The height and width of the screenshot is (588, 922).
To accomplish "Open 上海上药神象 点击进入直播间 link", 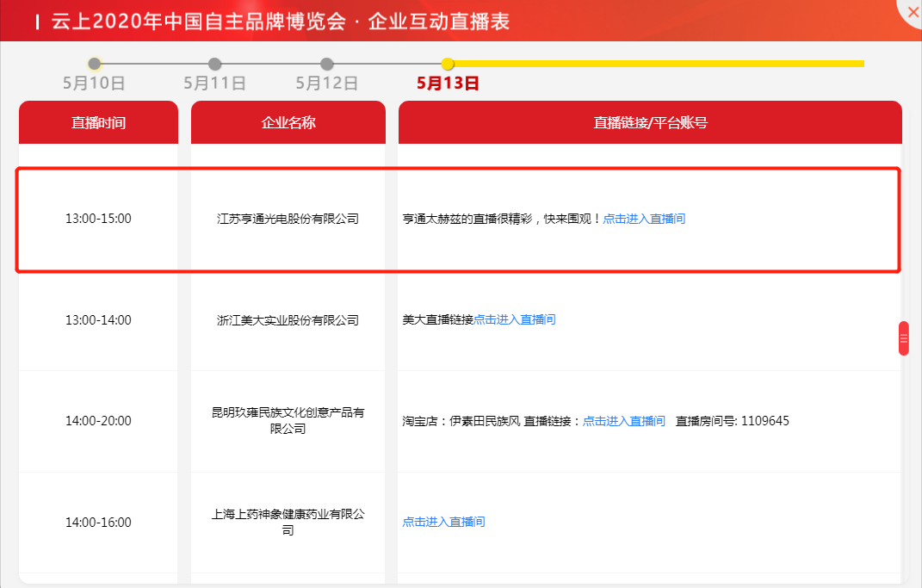I will pyautogui.click(x=443, y=522).
